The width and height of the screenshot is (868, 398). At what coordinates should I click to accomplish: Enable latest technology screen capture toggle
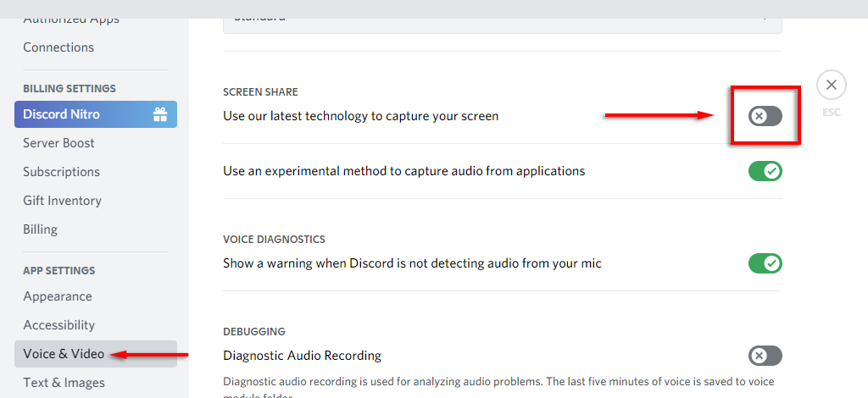[765, 116]
